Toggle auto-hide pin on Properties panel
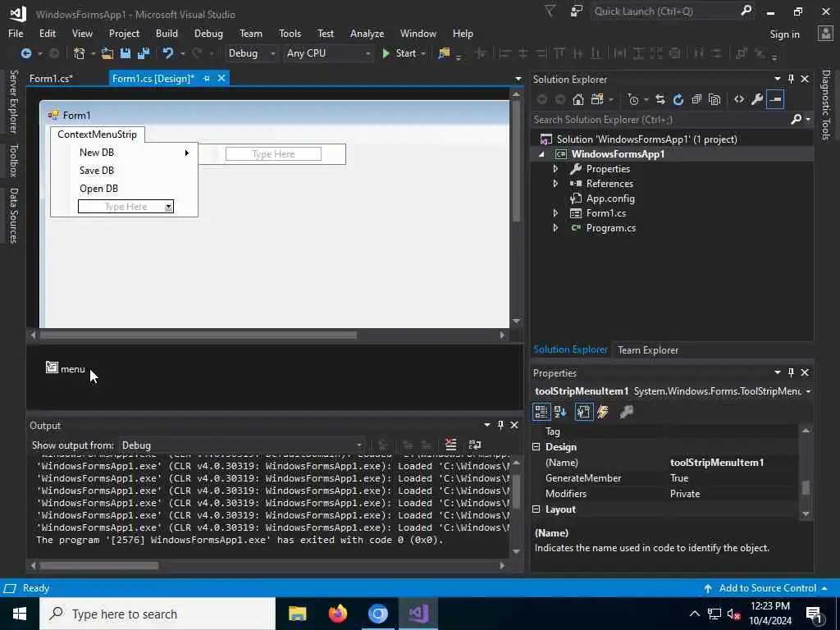Viewport: 840px width, 630px height. tap(791, 372)
